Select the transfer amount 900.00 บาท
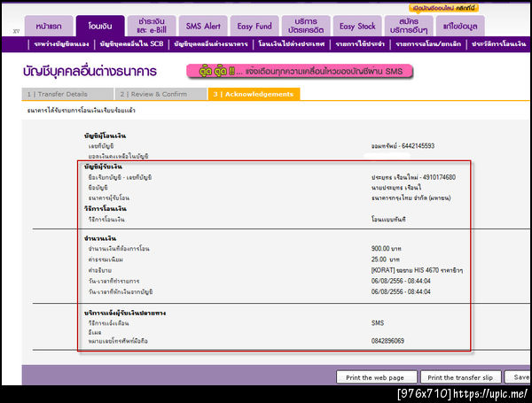532x403 pixels. click(386, 249)
